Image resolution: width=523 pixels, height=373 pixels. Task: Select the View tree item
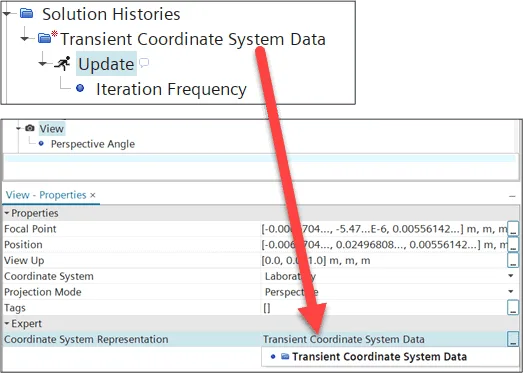click(52, 128)
